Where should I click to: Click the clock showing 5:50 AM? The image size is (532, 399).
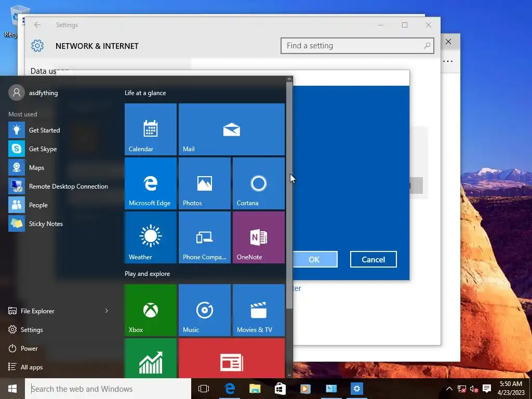pos(511,389)
